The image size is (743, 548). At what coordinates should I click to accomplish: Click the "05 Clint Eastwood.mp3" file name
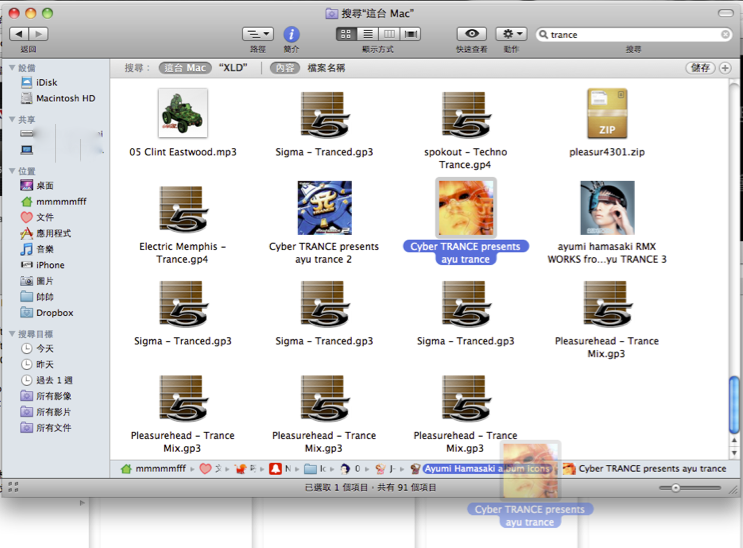click(x=183, y=152)
